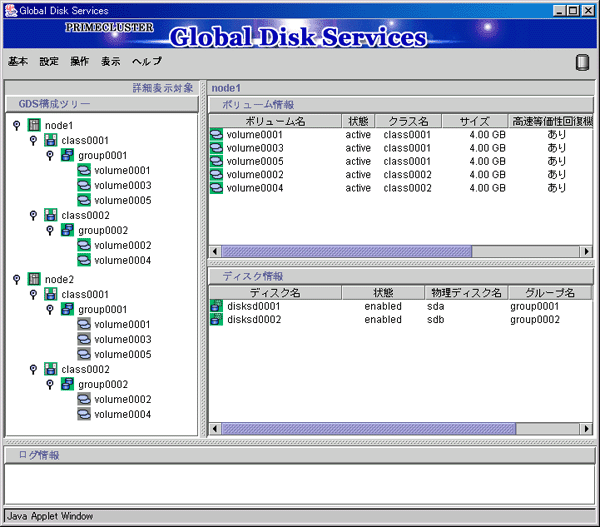
Task: Click volume0002 icon under node1 tree
Action: (x=84, y=245)
